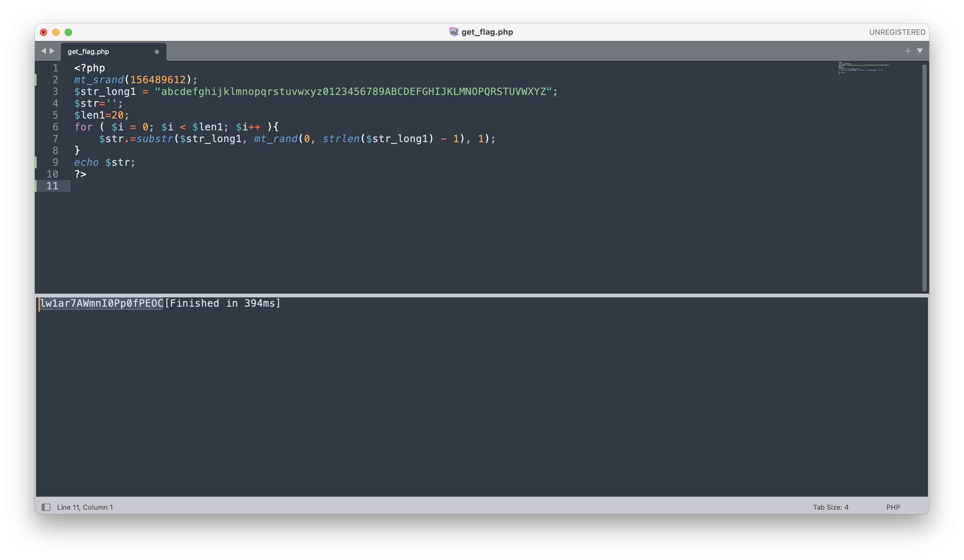Click the tab forward navigation arrow
This screenshot has height=560, width=964.
pos(52,51)
